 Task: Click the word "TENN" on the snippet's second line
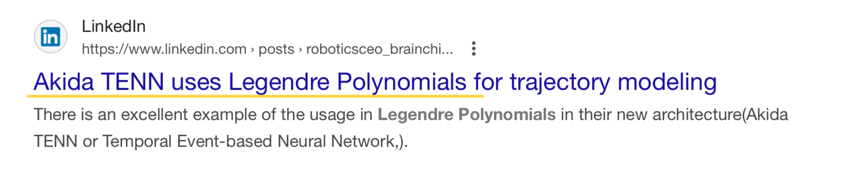pyautogui.click(x=55, y=142)
